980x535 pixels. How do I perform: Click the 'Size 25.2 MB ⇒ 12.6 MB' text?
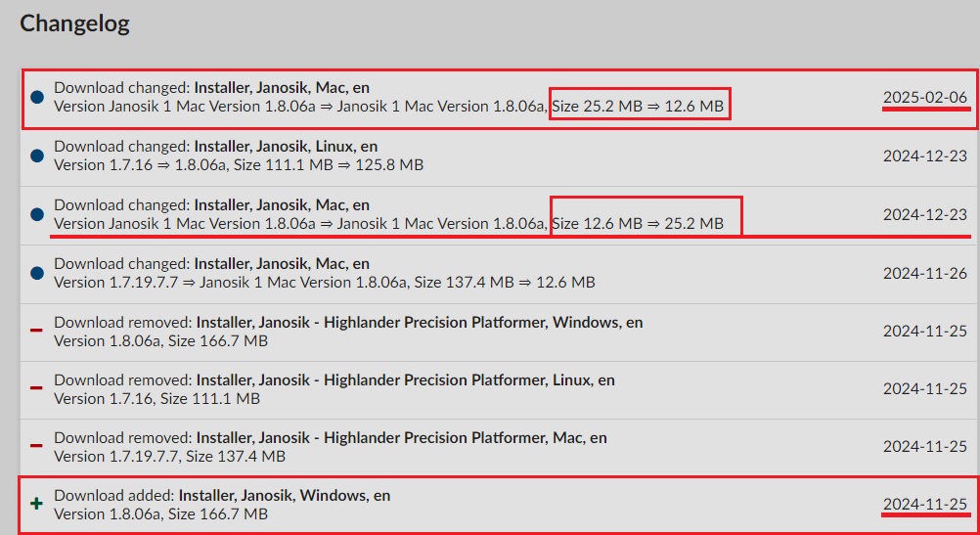[638, 107]
